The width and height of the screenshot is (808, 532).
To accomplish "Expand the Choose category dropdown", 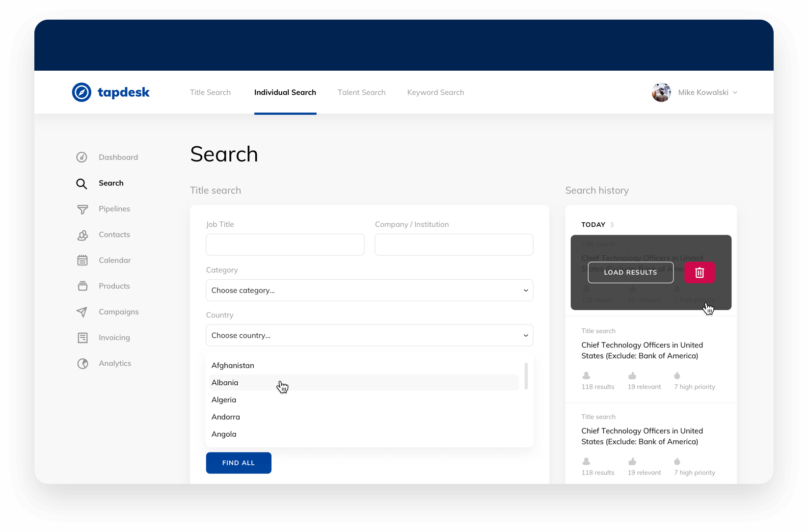I will (369, 290).
